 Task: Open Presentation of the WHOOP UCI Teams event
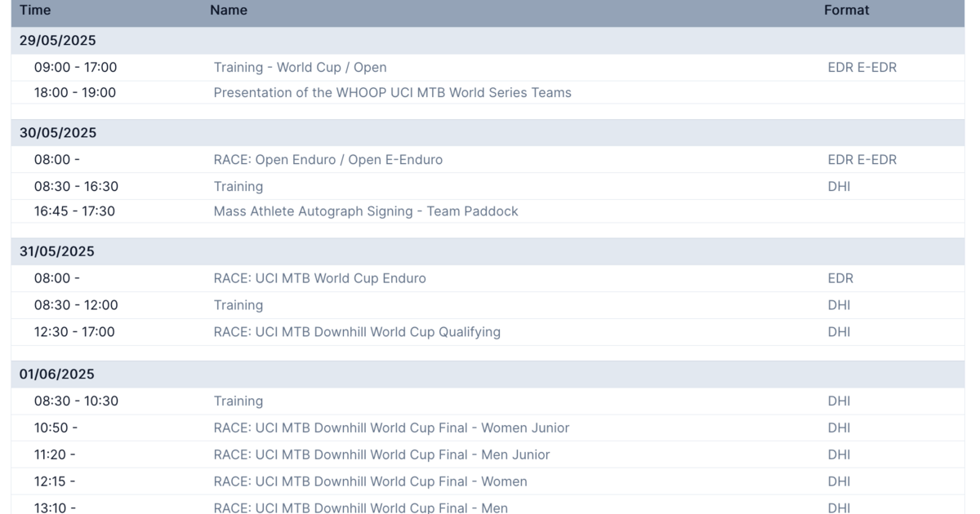pos(392,93)
